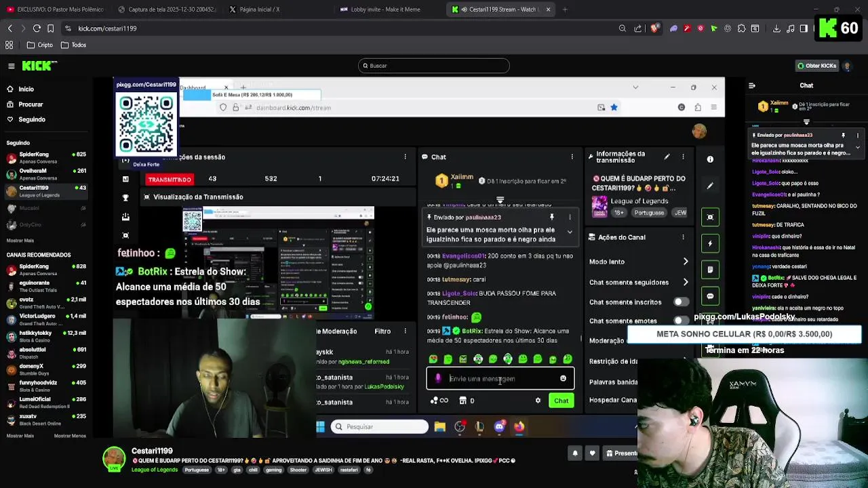Reload the Kick page
The width and height of the screenshot is (868, 488).
[37, 28]
